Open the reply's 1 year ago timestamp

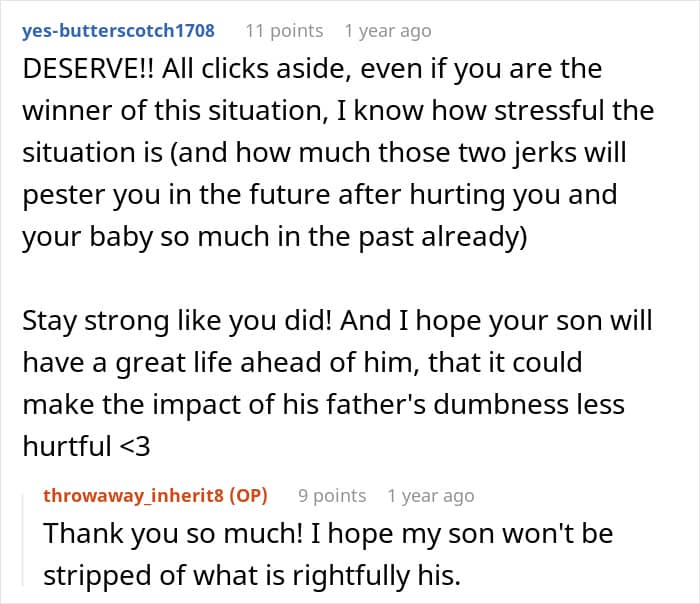click(431, 496)
